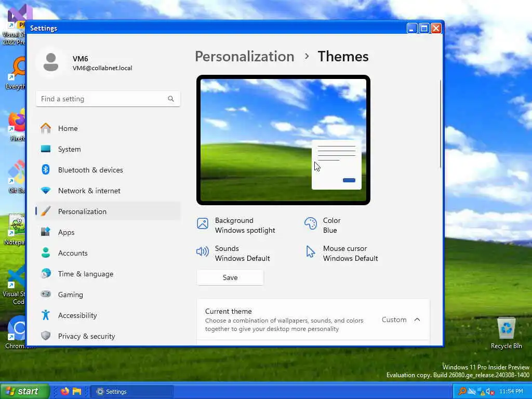
Task: Click the Sounds speaker icon
Action: pyautogui.click(x=203, y=251)
